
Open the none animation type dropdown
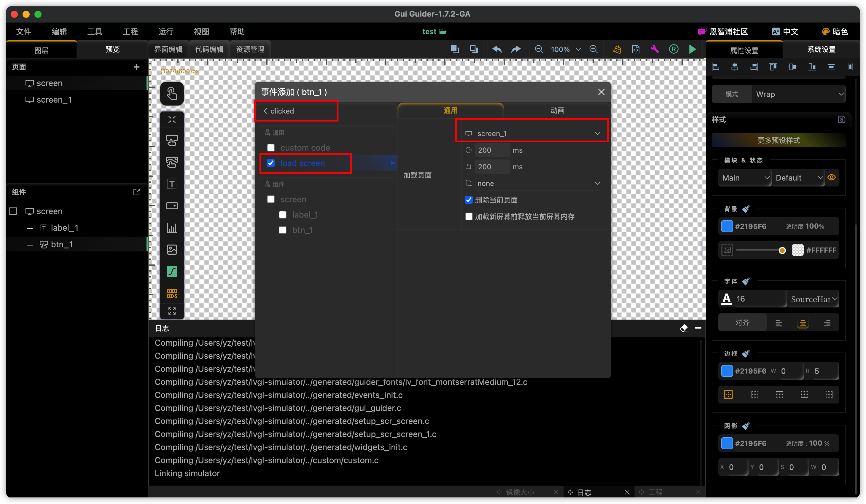535,184
